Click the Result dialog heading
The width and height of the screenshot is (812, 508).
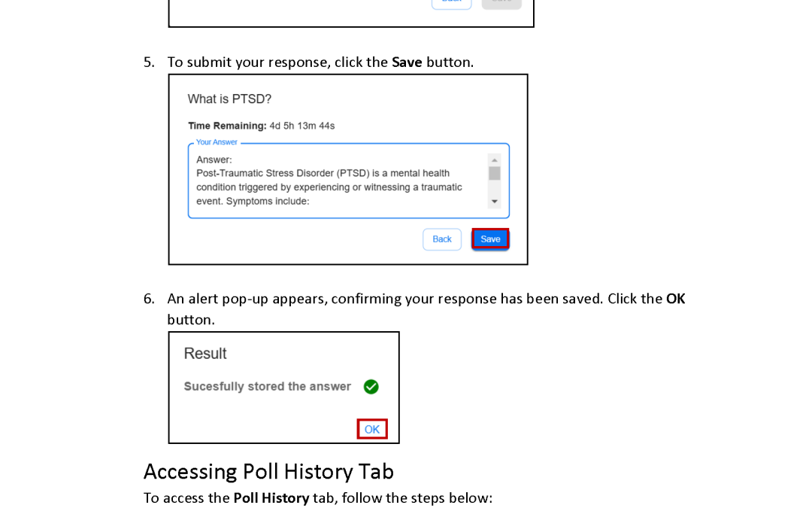click(205, 354)
